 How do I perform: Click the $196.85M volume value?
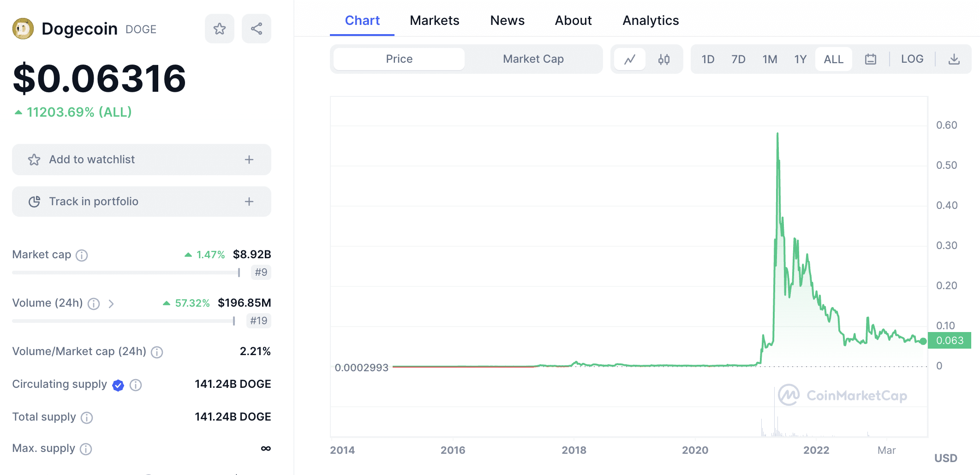(x=245, y=303)
